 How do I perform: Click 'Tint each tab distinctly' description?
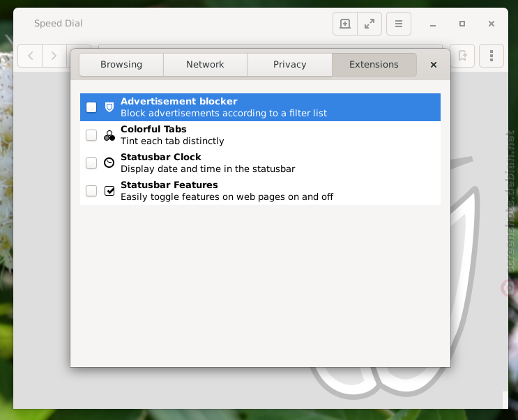[172, 141]
